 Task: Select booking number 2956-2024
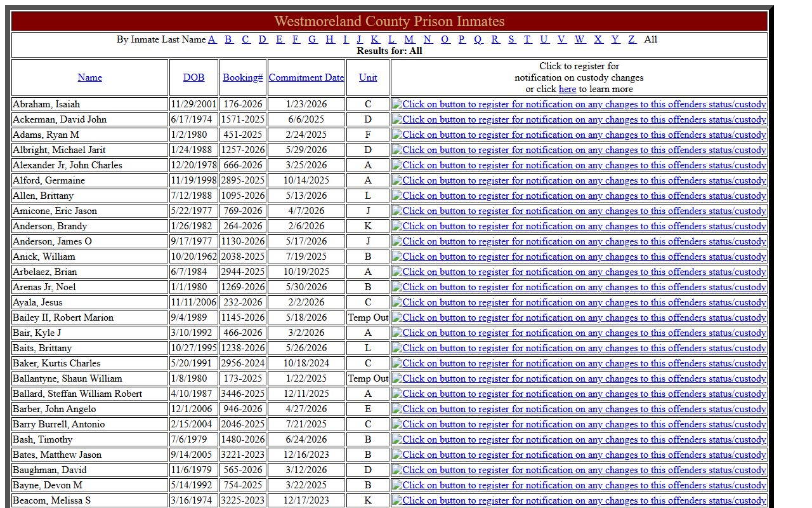click(x=242, y=363)
